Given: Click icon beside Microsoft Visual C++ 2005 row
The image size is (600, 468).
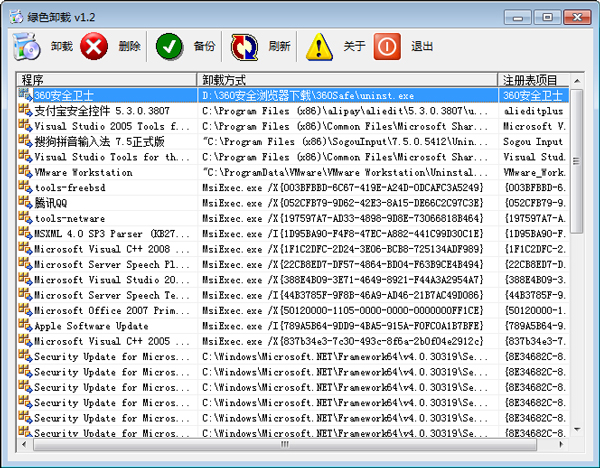Looking at the screenshot, I should [x=25, y=341].
